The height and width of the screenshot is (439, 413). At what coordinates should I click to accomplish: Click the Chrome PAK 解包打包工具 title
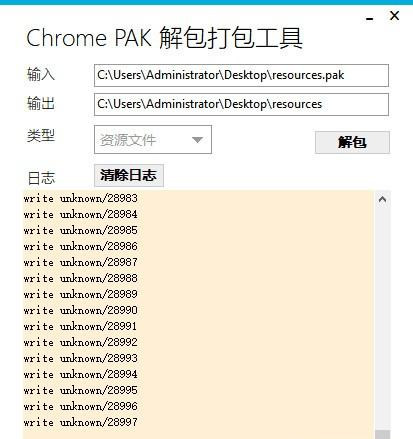pyautogui.click(x=164, y=38)
